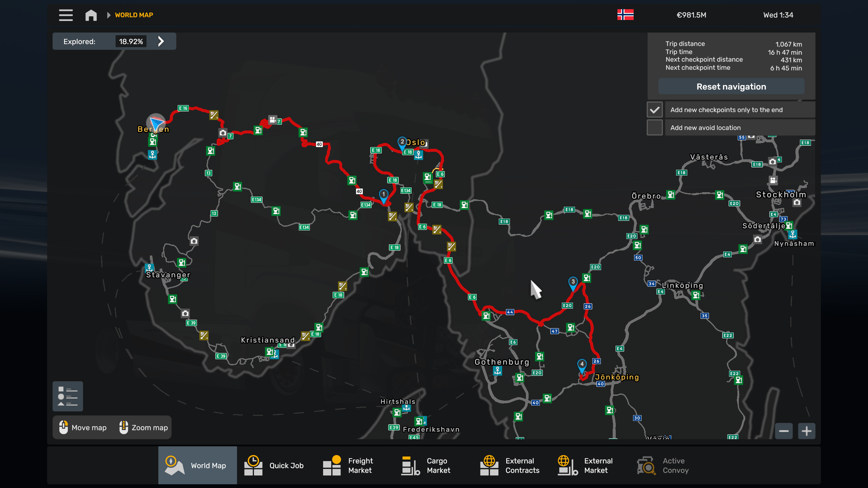Select checkpoint marker 3 on map
The width and height of the screenshot is (868, 488).
(x=573, y=282)
